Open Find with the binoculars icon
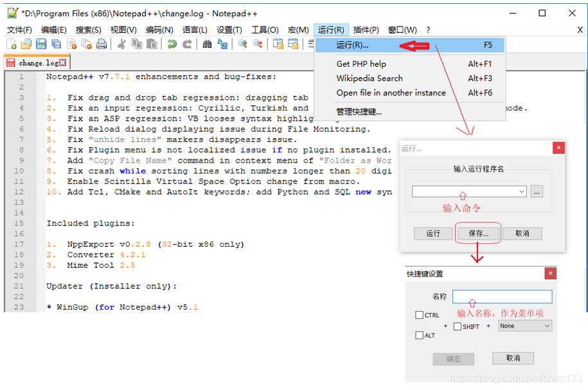The image size is (588, 390). click(207, 44)
